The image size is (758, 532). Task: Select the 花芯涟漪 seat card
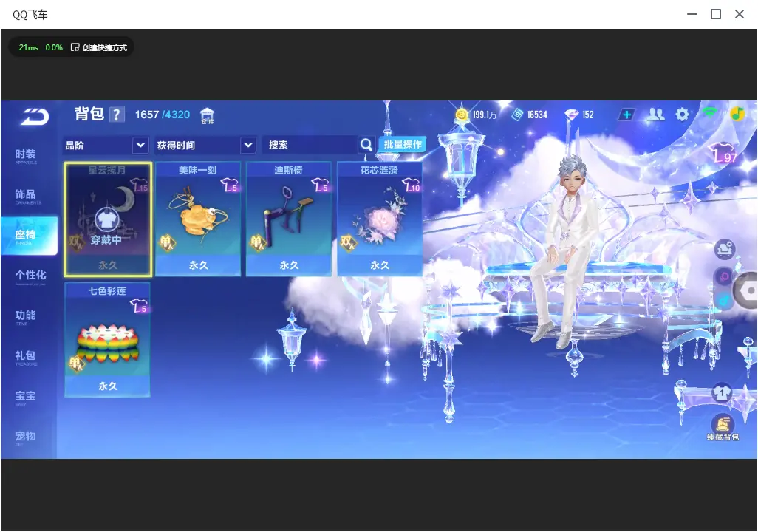(380, 219)
